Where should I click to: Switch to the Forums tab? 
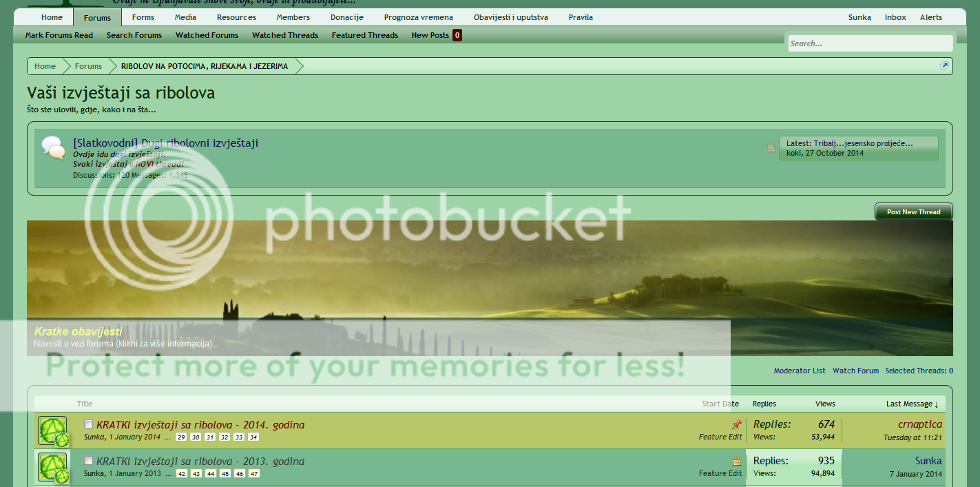coord(96,17)
